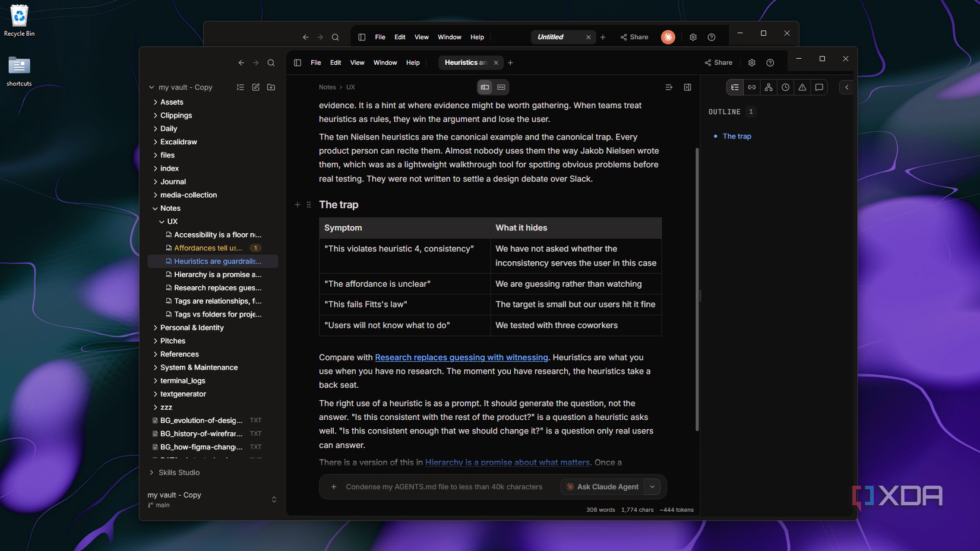Open View menu in front window
The height and width of the screenshot is (551, 980).
coord(357,63)
